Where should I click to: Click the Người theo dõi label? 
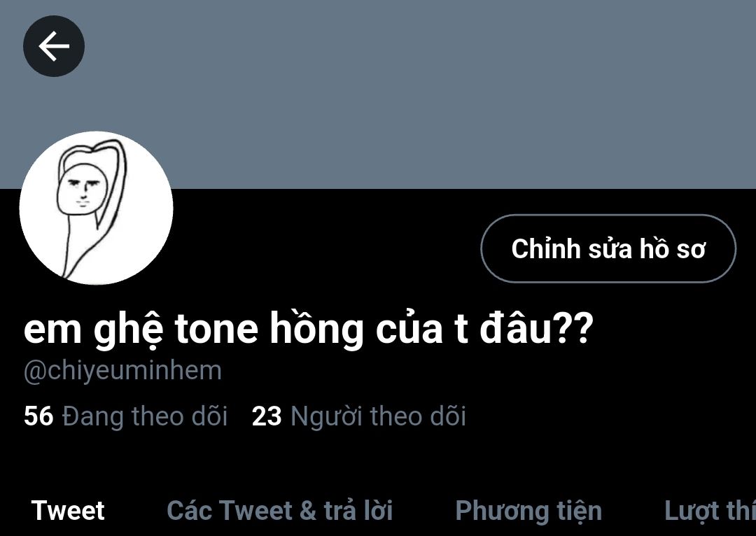(379, 416)
